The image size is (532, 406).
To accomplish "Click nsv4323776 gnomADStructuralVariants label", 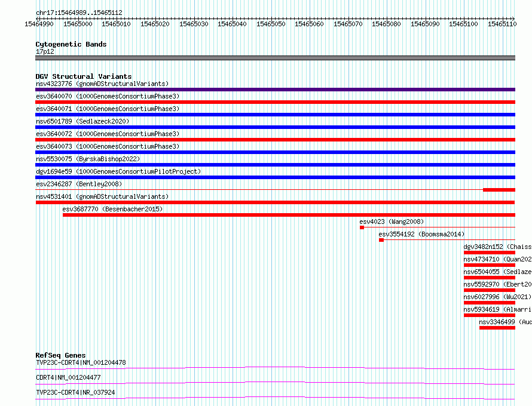I will [x=102, y=84].
